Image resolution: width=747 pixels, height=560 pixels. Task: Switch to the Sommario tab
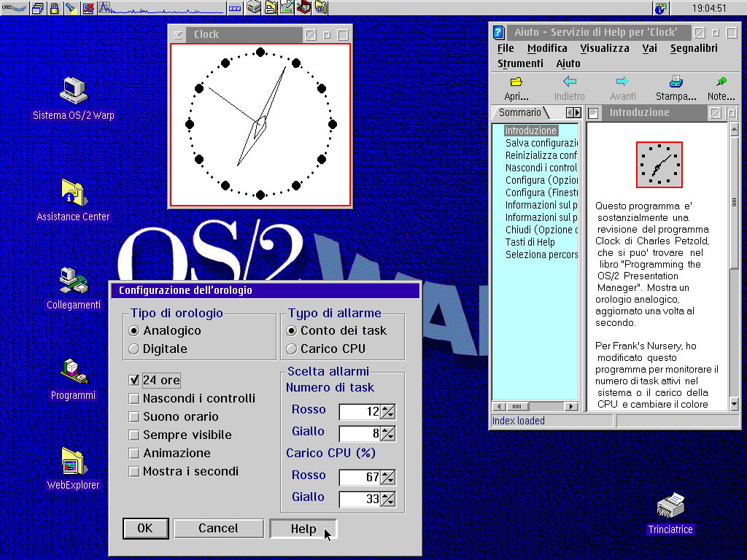click(x=519, y=112)
